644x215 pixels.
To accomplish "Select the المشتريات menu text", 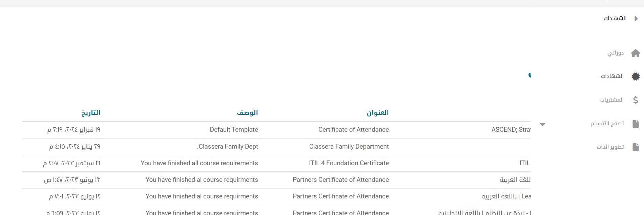I will point(612,100).
